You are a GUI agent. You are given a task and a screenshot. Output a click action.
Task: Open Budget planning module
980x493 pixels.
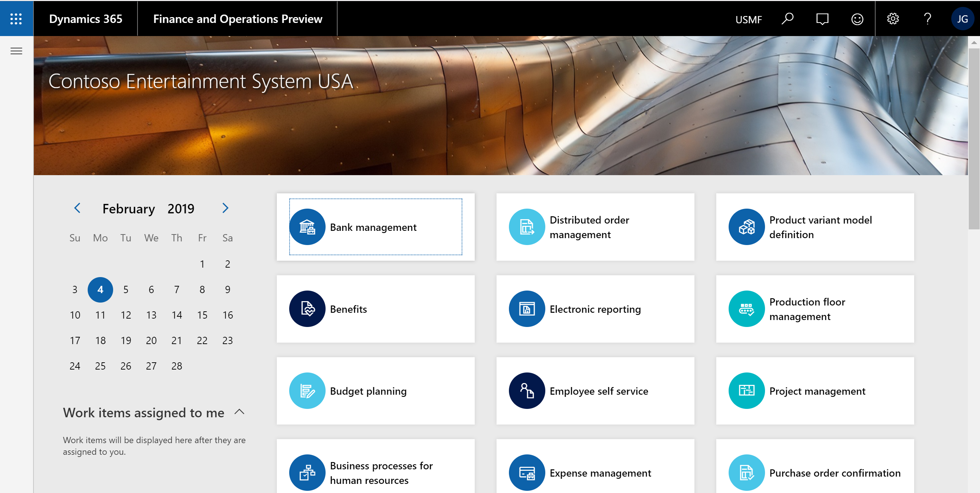pos(376,390)
